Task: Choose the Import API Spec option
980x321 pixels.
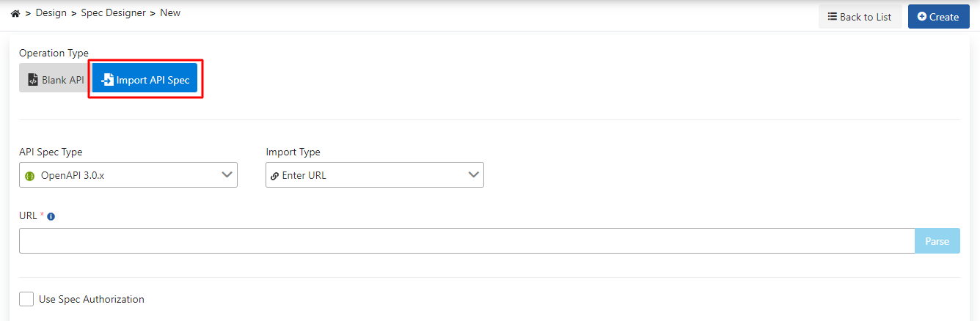Action: pyautogui.click(x=145, y=80)
